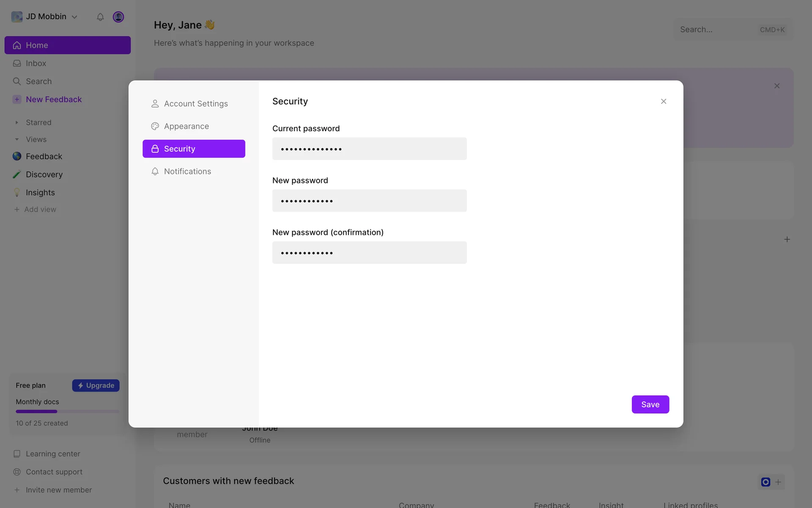Click the Save button
This screenshot has width=812, height=508.
tap(650, 405)
